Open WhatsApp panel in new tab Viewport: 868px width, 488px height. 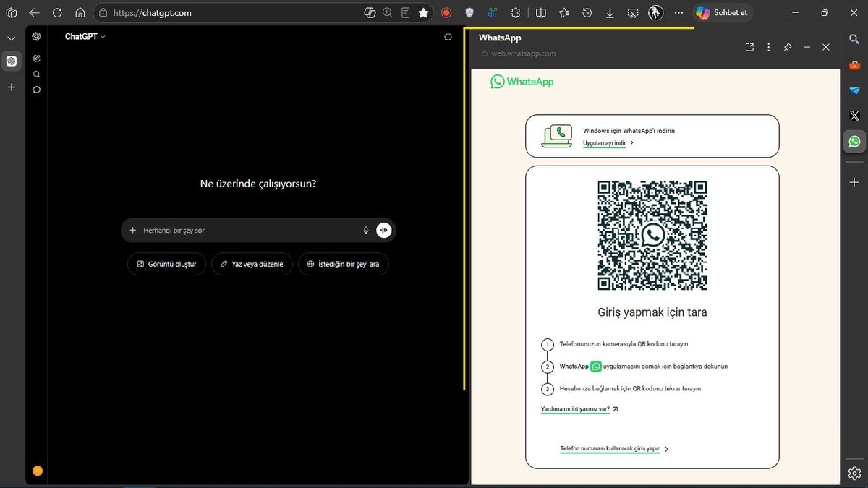click(x=749, y=47)
